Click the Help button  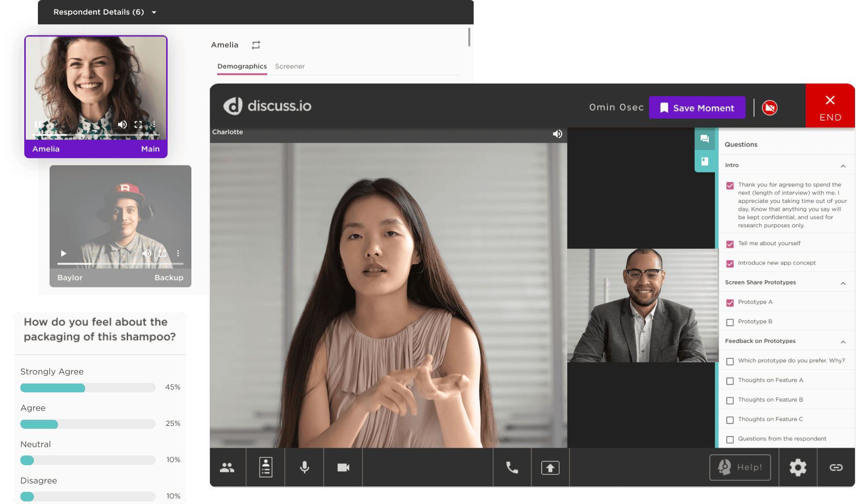pyautogui.click(x=740, y=467)
